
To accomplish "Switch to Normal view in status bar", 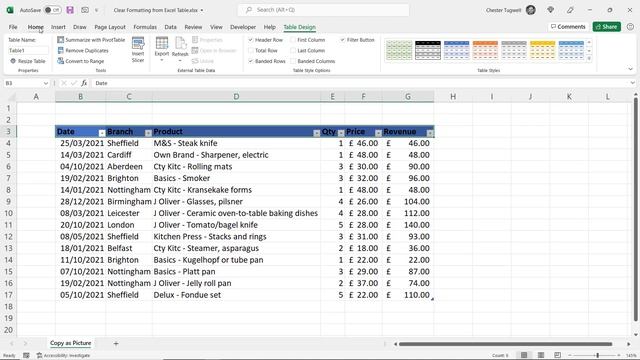I will [524, 355].
